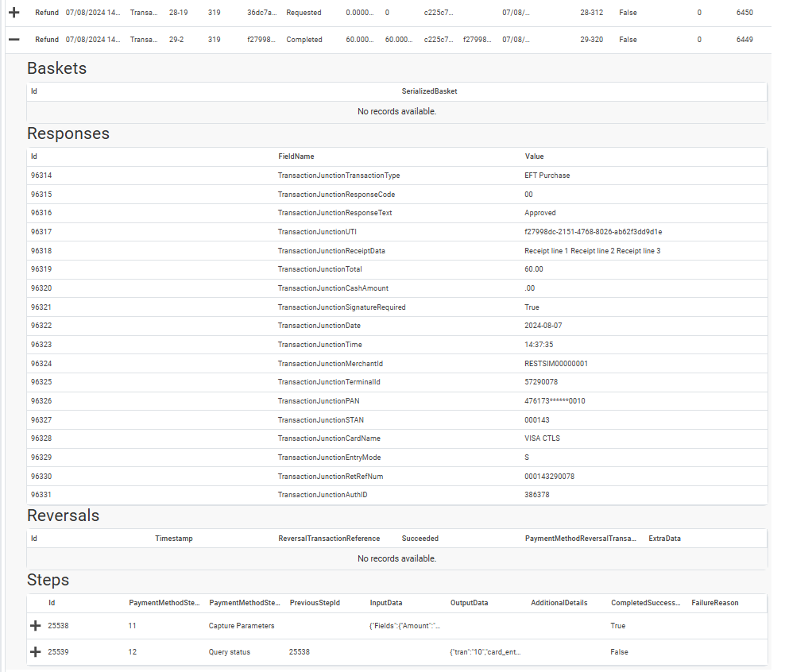The image size is (785, 672).
Task: Select the 36dc7a... identifier cell
Action: click(x=262, y=13)
